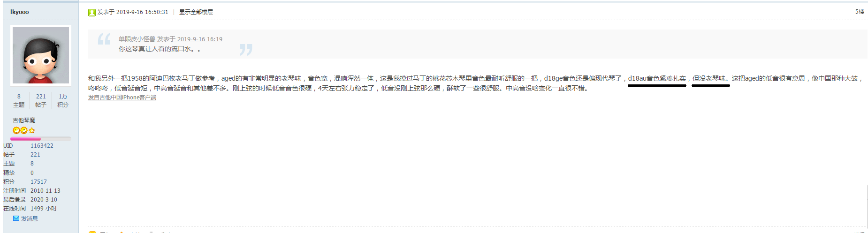Open the UID 1163422 link
This screenshot has height=233, width=868.
pos(42,146)
